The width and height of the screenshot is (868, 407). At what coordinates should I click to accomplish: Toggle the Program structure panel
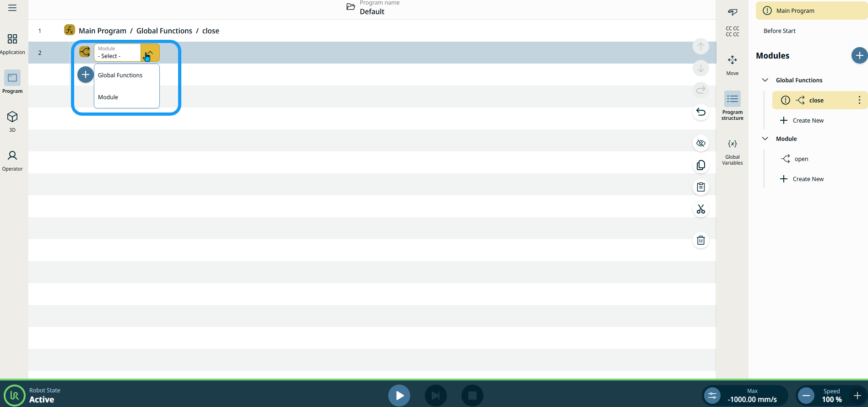pos(732,105)
